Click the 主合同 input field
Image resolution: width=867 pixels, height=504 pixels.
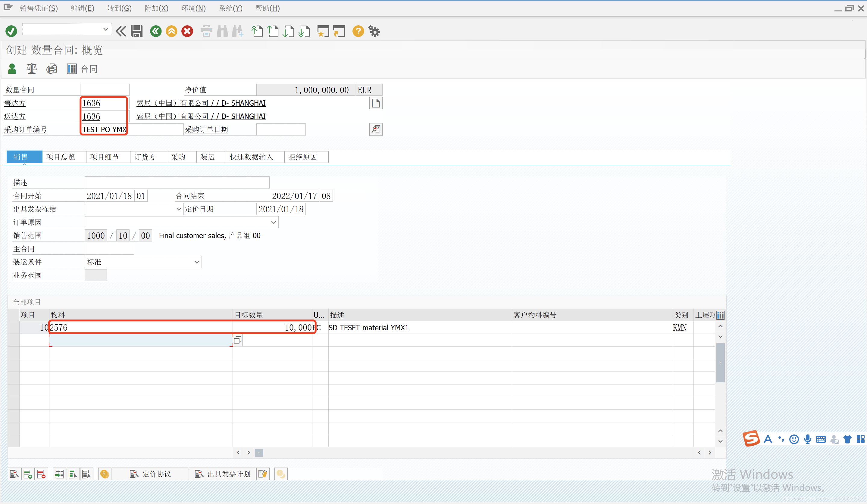click(x=109, y=249)
